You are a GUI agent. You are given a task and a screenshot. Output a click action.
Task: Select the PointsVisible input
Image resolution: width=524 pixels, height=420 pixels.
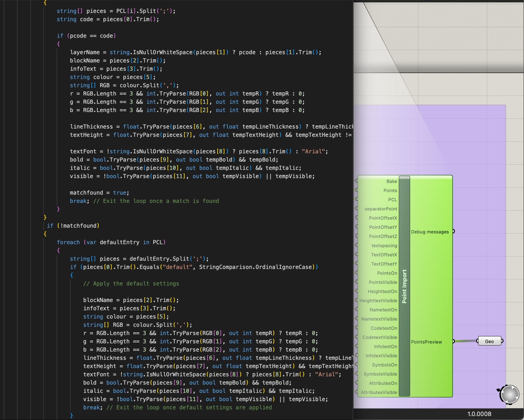pyautogui.click(x=383, y=282)
